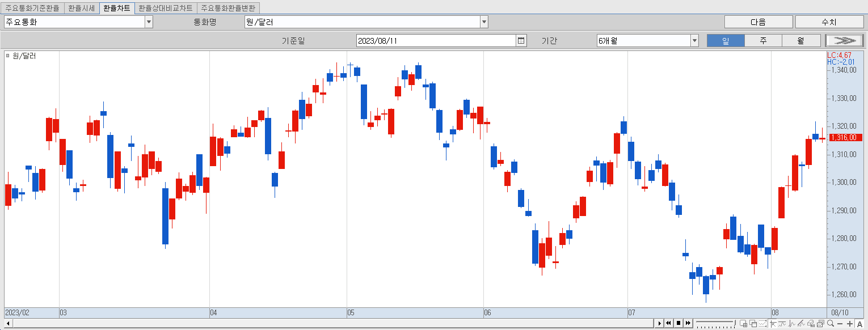
Task: Click the 기준일 date field 2023/08/11
Action: click(x=436, y=40)
